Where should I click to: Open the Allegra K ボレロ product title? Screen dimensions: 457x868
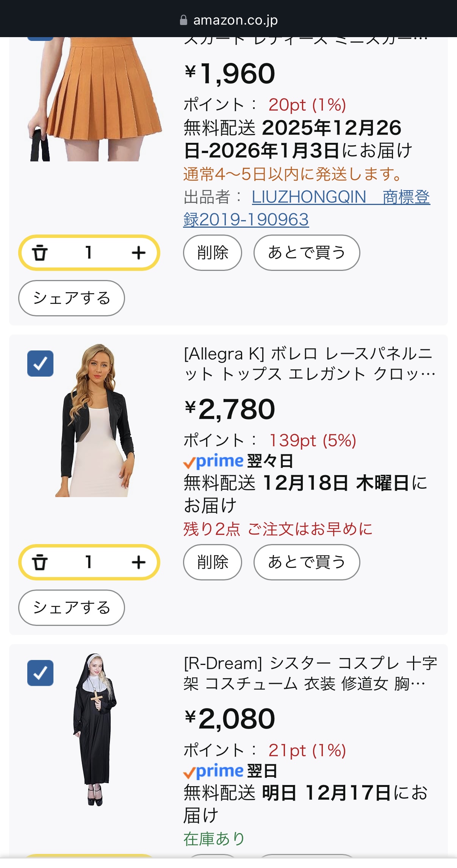pos(310,364)
